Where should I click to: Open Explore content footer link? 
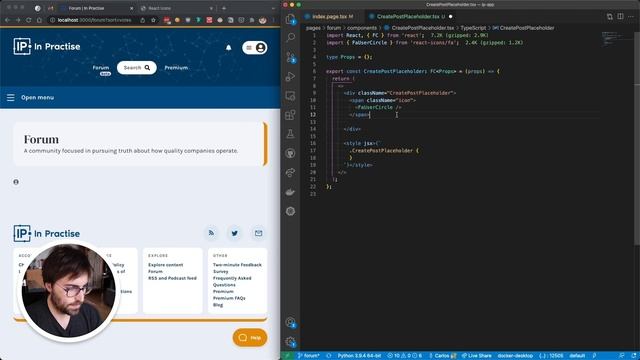(166, 265)
